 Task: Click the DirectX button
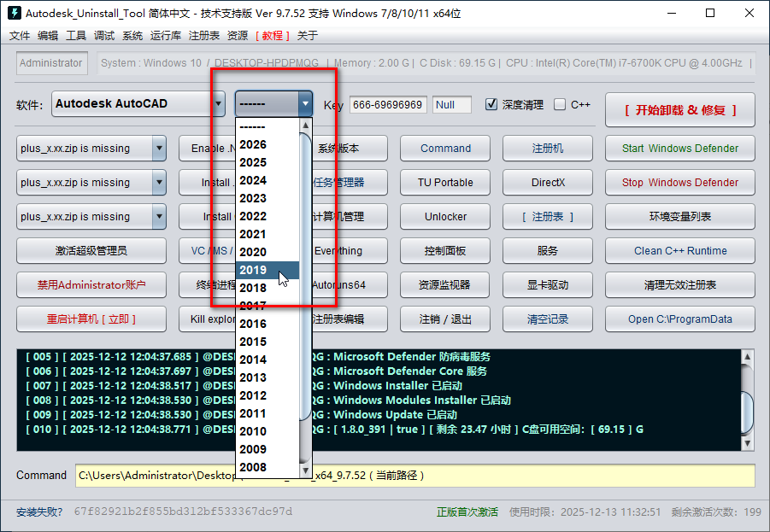tap(548, 182)
